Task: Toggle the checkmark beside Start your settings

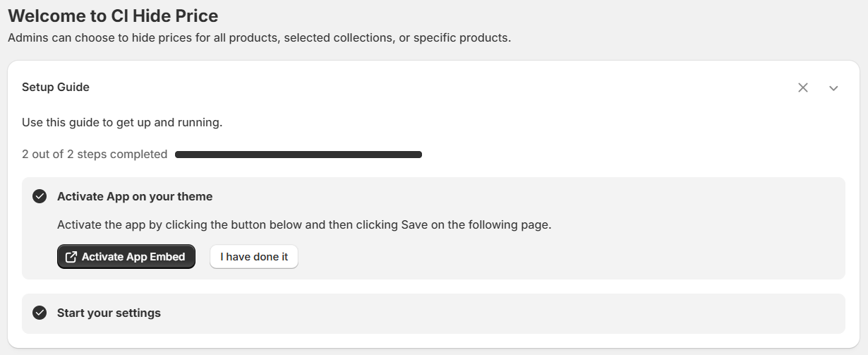Action: coord(40,313)
